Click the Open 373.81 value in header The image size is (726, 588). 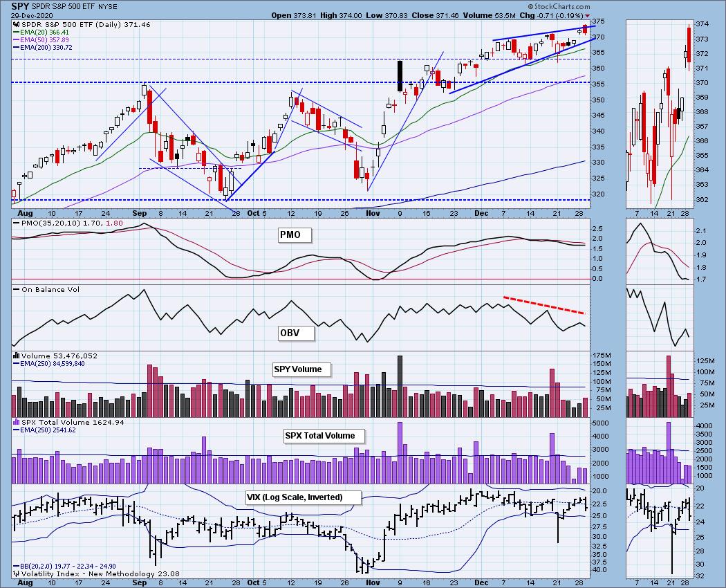pos(294,15)
